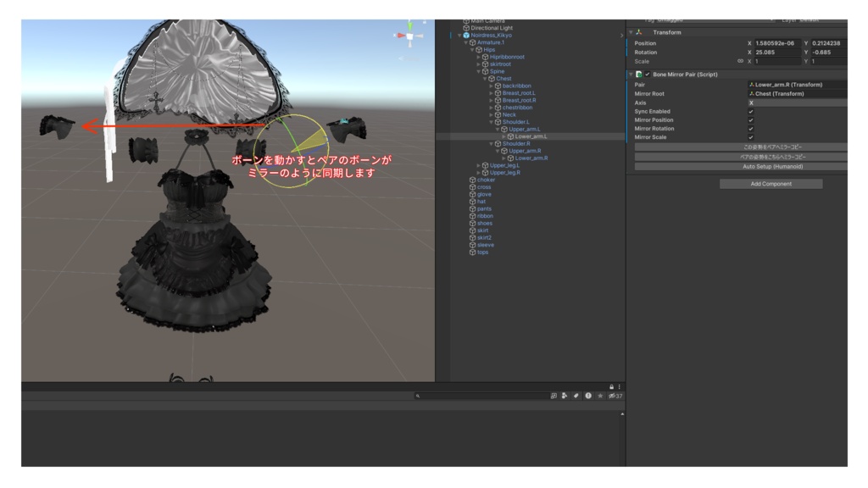This screenshot has width=868, height=488.
Task: Collapse the Spine node
Action: pyautogui.click(x=479, y=71)
